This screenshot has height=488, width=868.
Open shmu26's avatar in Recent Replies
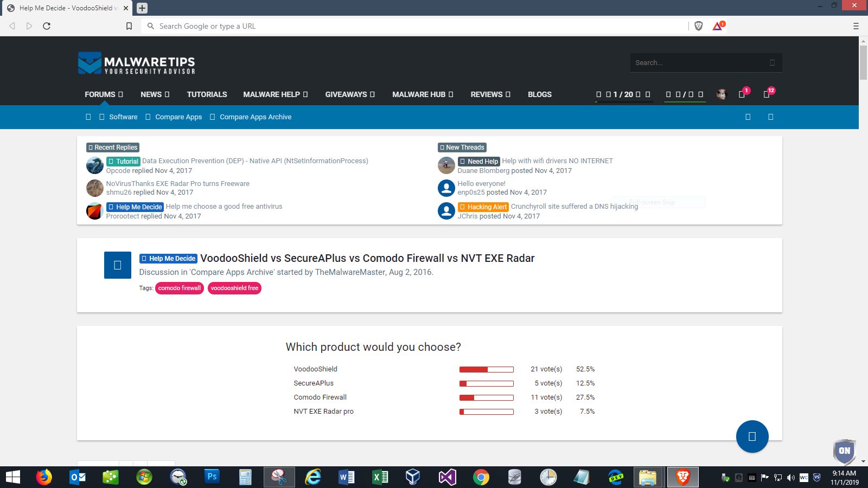[95, 188]
